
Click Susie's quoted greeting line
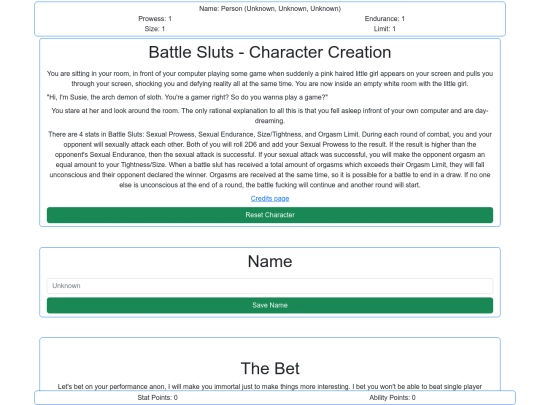tap(187, 97)
